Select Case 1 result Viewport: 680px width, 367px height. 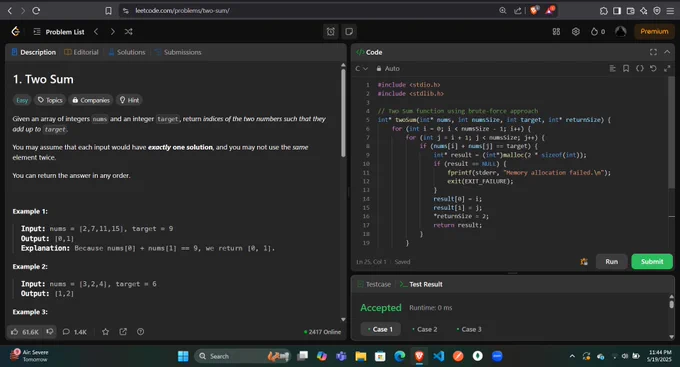pyautogui.click(x=380, y=329)
